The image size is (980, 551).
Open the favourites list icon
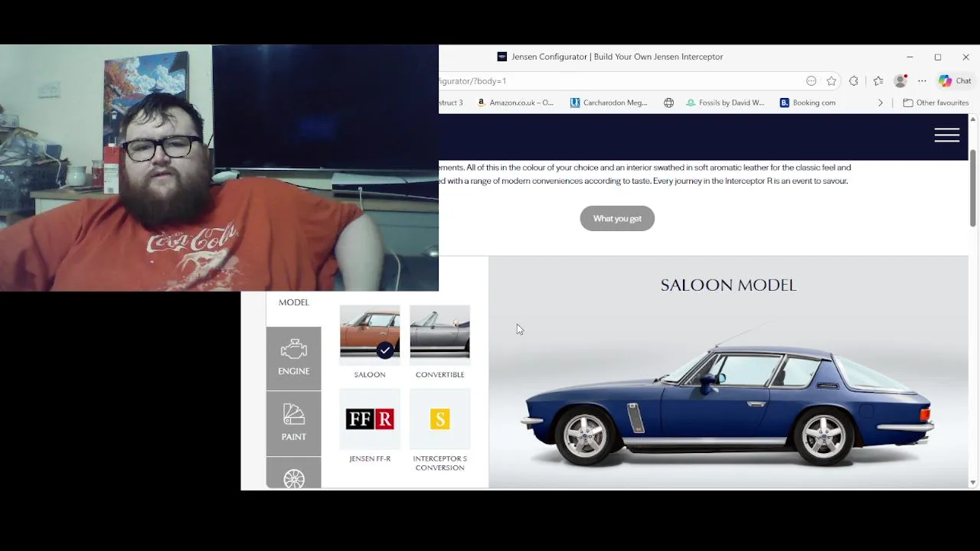878,81
